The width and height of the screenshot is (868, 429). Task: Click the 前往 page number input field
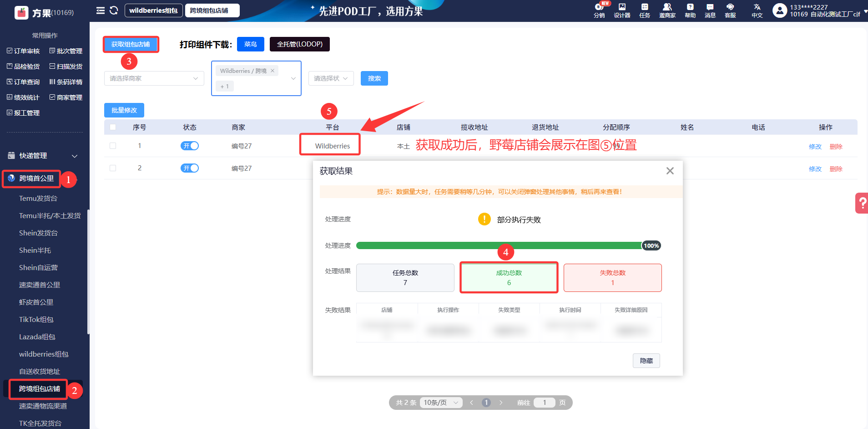[545, 403]
